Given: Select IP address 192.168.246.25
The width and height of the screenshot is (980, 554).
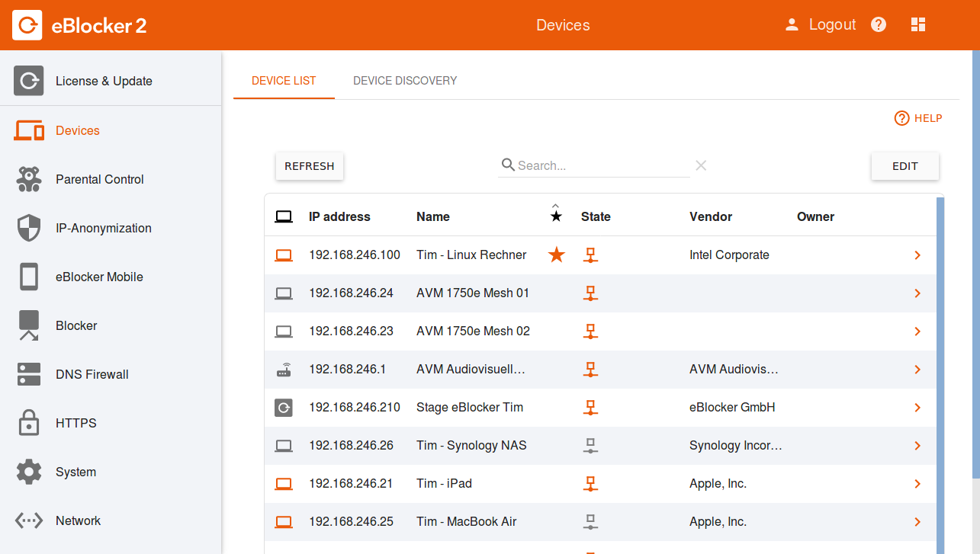Looking at the screenshot, I should point(351,522).
